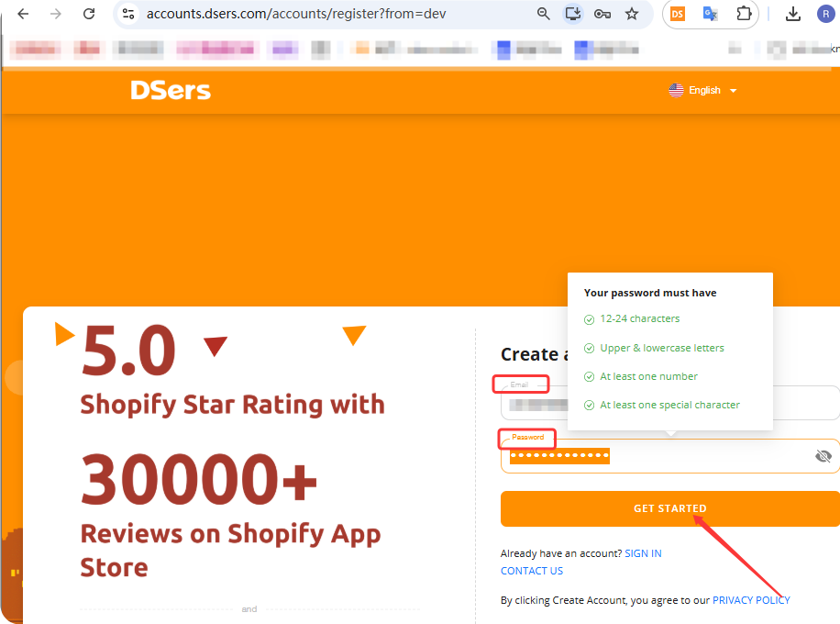Click 'Shopify Star Rating with' text

coord(233,405)
